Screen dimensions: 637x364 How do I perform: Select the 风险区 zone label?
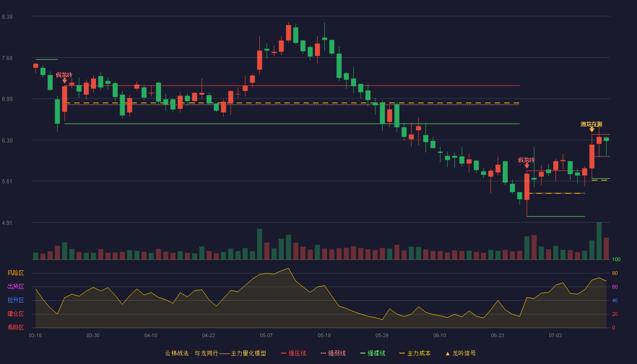[15, 273]
